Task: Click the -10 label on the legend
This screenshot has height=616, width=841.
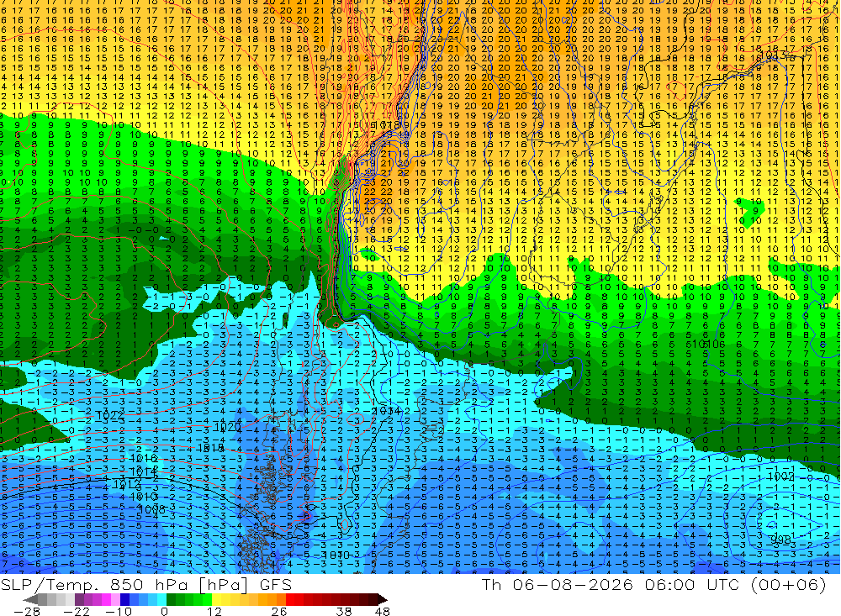Action: tap(118, 611)
